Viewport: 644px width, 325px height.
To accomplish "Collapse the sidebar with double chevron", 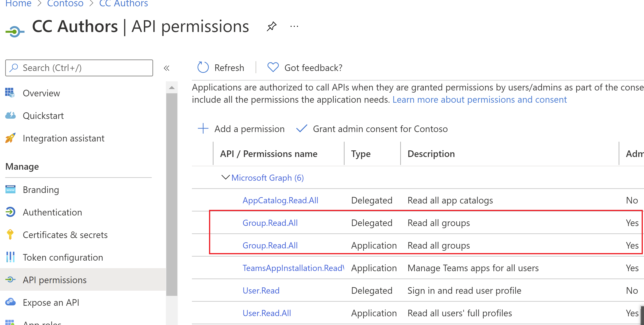I will point(167,68).
